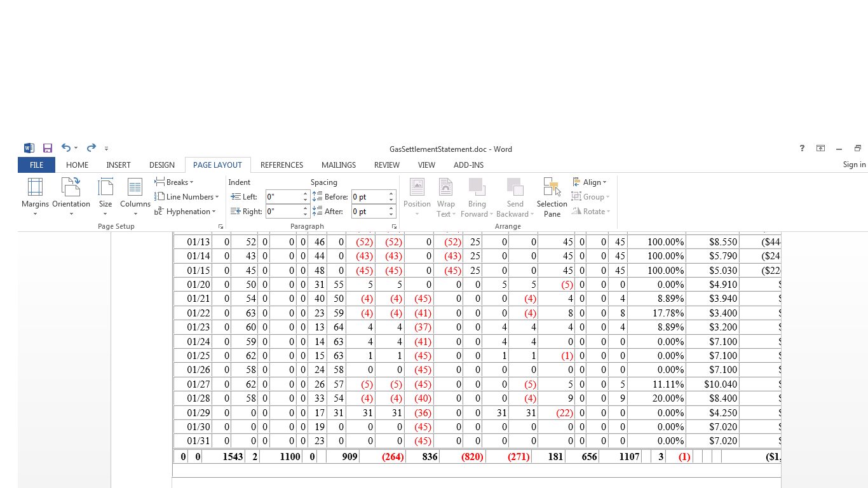Select the 01/29 date cell
This screenshot has height=488, width=868.
click(198, 413)
